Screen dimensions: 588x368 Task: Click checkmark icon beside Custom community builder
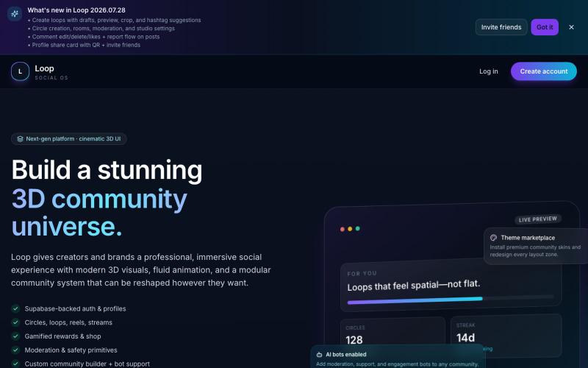coord(15,364)
